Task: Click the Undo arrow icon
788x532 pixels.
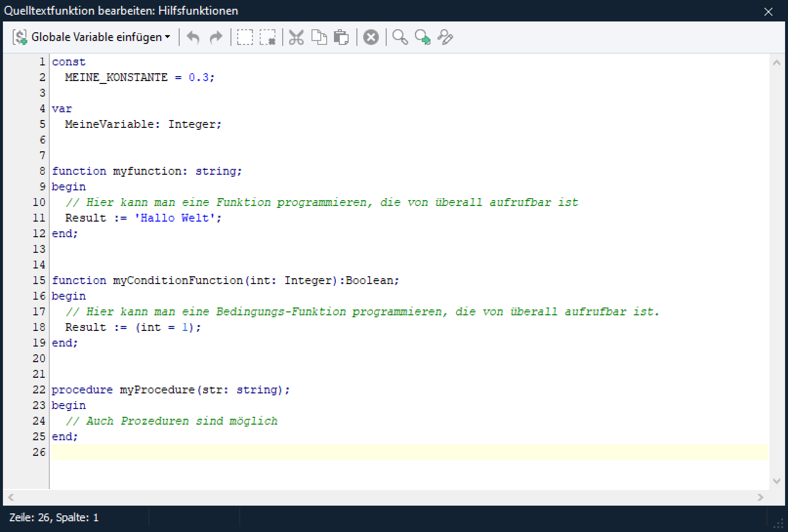Action: coord(193,37)
